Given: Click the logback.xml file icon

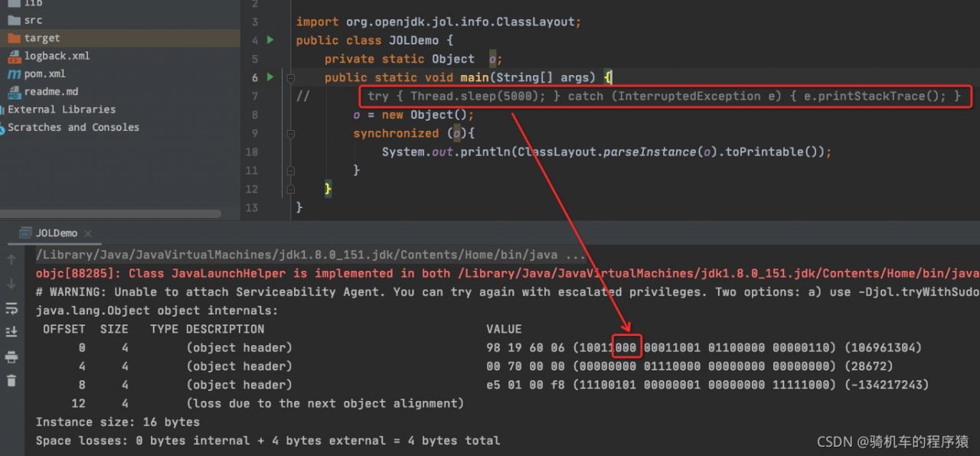Looking at the screenshot, I should point(14,56).
